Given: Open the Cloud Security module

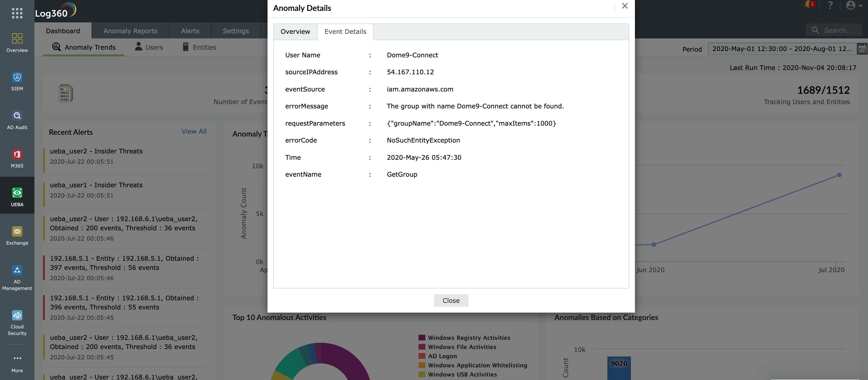Looking at the screenshot, I should [17, 322].
